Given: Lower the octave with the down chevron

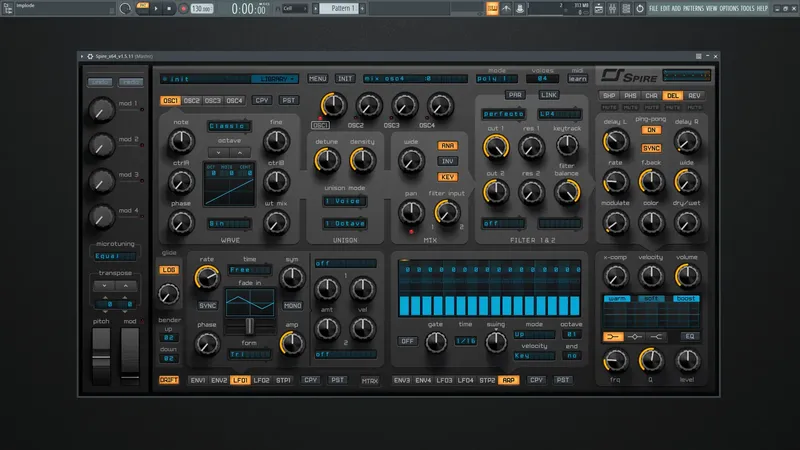Looking at the screenshot, I should 218,152.
